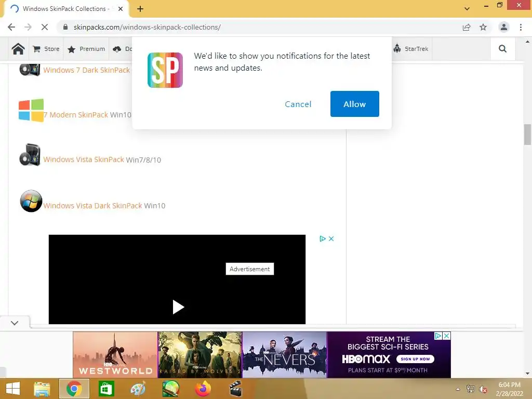Image resolution: width=532 pixels, height=399 pixels.
Task: Open File Explorer from the taskbar
Action: pyautogui.click(x=42, y=389)
